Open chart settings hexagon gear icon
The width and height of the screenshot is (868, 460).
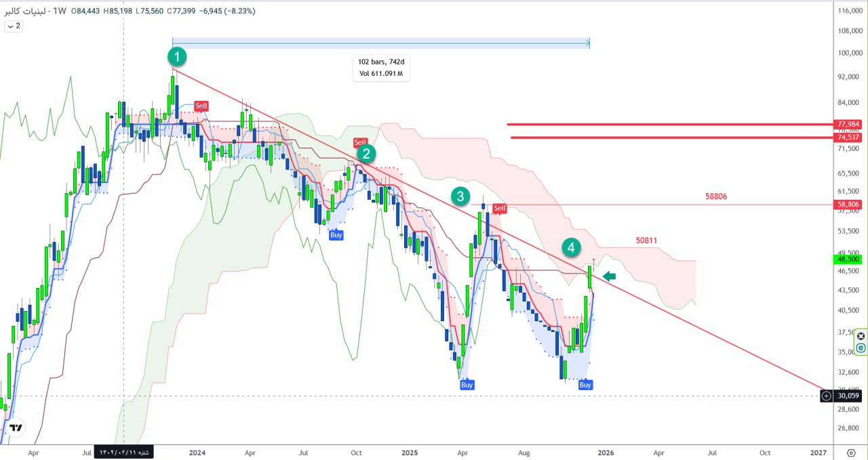(x=851, y=453)
